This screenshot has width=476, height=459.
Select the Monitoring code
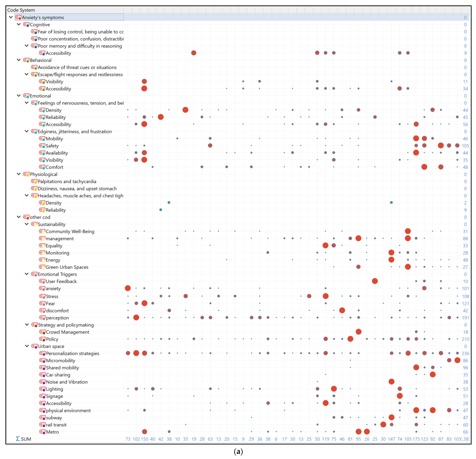tap(58, 253)
